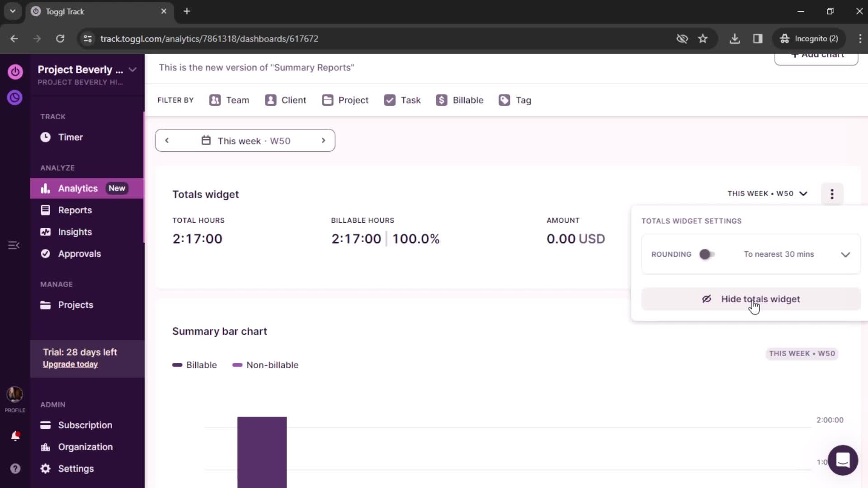Open the Timer section
This screenshot has height=488, width=868.
pyautogui.click(x=71, y=137)
